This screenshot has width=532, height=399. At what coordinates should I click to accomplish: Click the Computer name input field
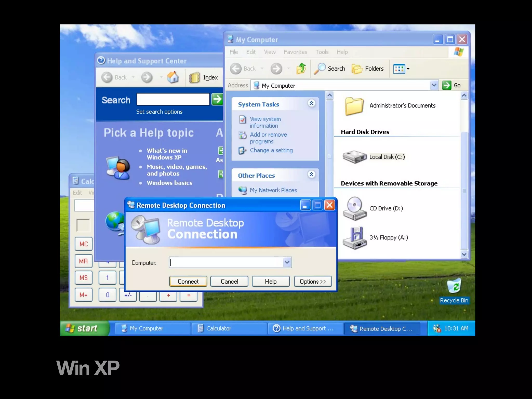click(226, 262)
